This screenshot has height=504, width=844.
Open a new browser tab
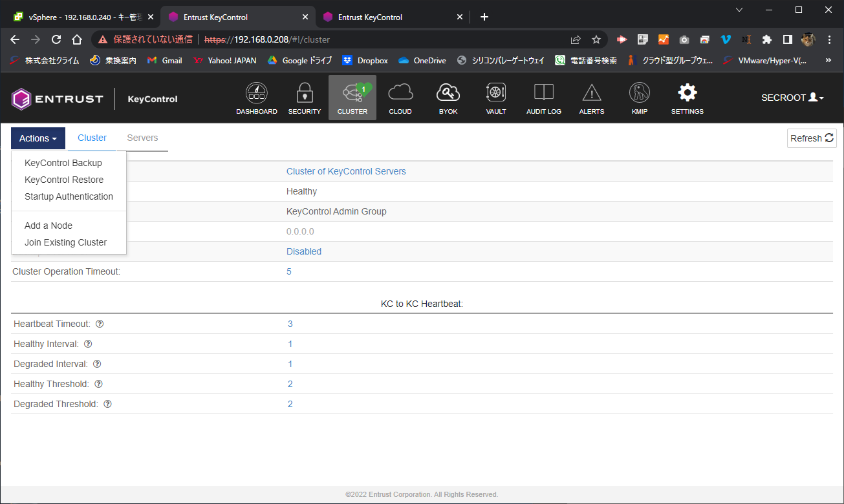484,17
